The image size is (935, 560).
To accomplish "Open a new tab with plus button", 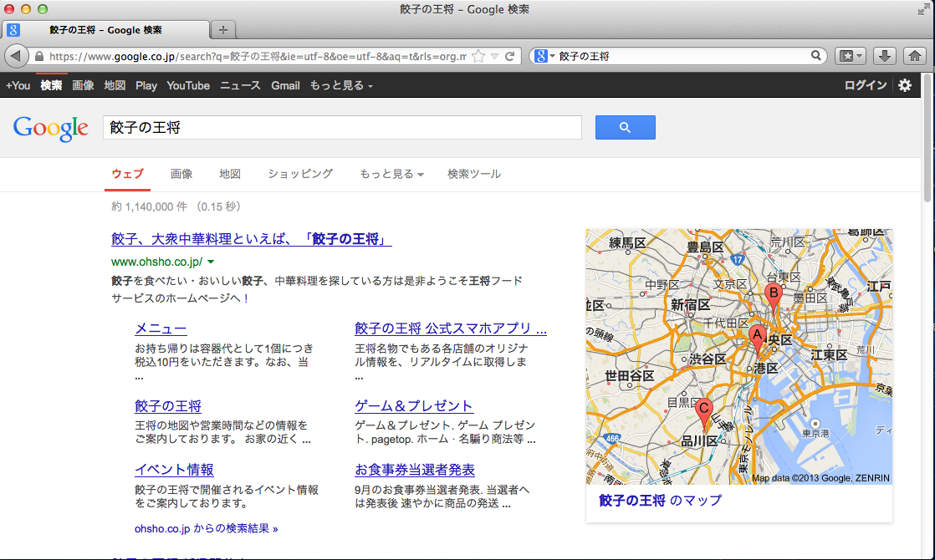I will 223,30.
